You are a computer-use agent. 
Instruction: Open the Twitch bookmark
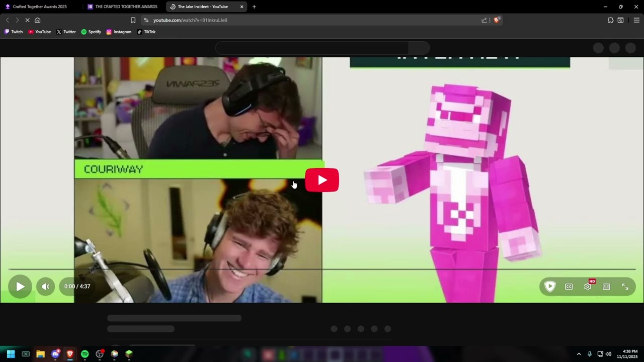(x=14, y=32)
